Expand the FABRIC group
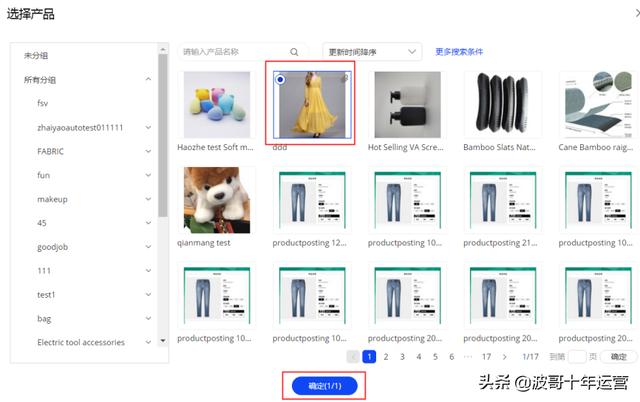640x402 pixels. [148, 151]
